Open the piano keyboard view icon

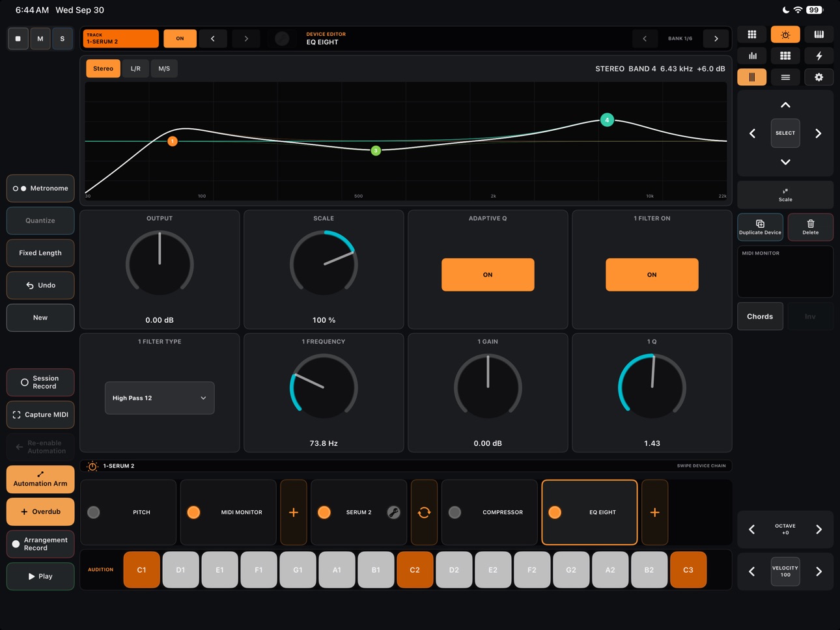[819, 34]
